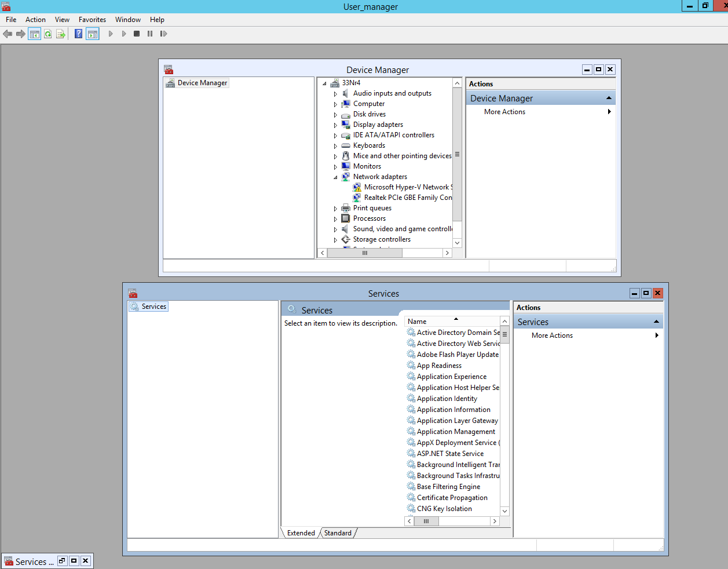Image resolution: width=728 pixels, height=569 pixels.
Task: Expand IDE ATA/ATAPI controllers category
Action: pos(335,136)
